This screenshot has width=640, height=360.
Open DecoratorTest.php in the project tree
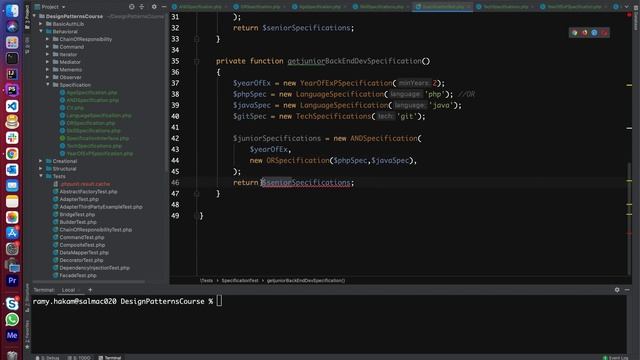point(81,260)
